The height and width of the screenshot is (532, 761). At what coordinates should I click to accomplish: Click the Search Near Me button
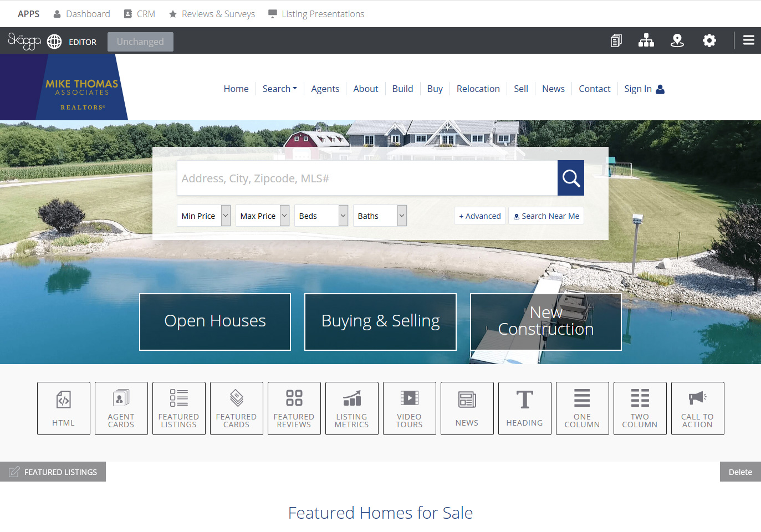coord(547,216)
